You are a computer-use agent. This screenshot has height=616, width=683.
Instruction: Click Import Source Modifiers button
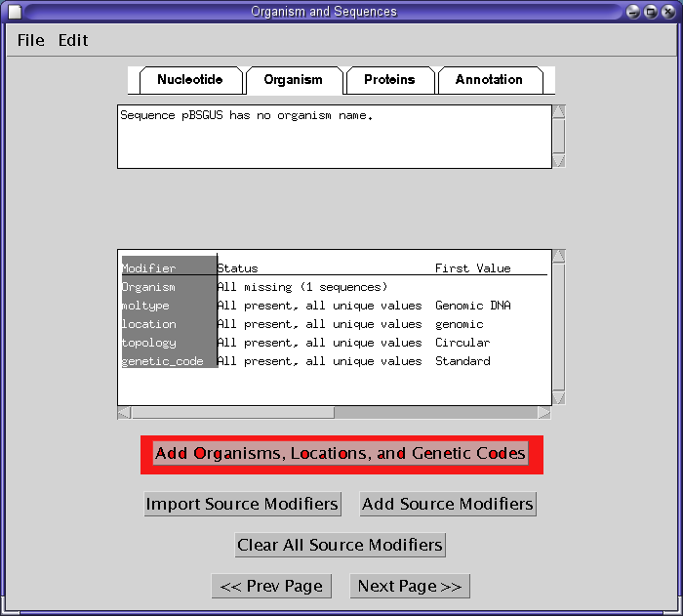pyautogui.click(x=242, y=504)
